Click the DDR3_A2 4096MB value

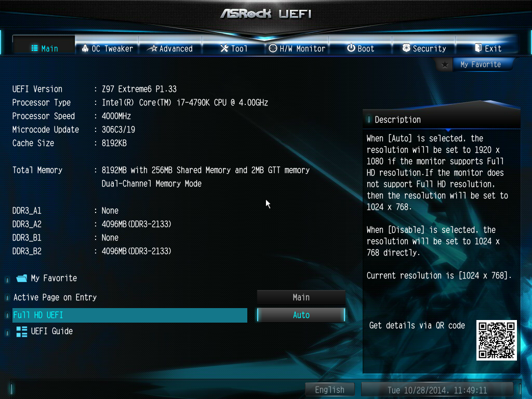point(137,224)
